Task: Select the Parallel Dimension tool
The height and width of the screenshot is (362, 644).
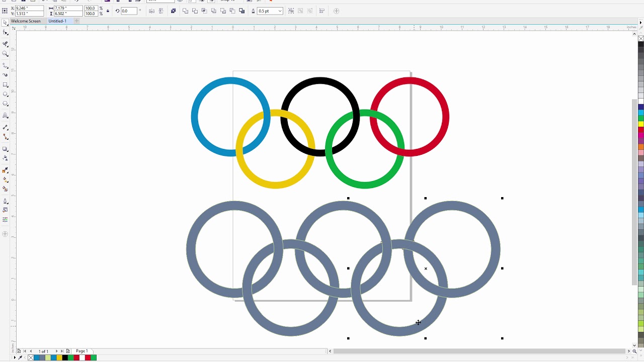Action: pyautogui.click(x=6, y=128)
